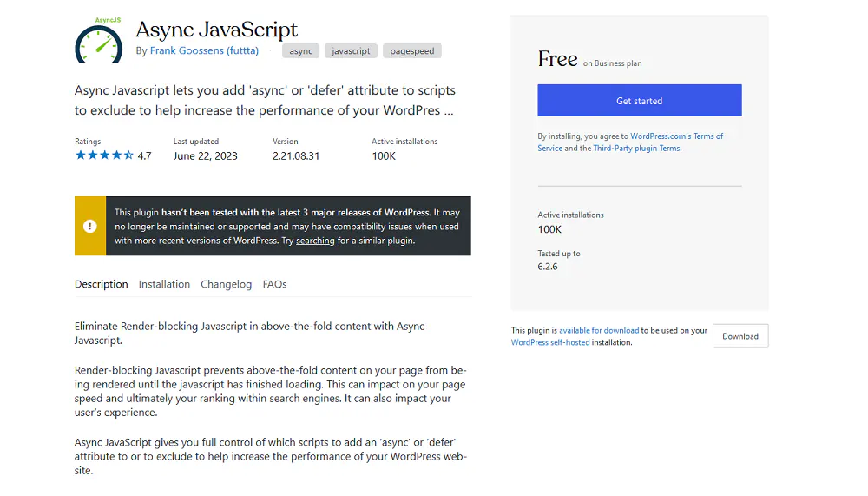Select the async tag

point(301,51)
